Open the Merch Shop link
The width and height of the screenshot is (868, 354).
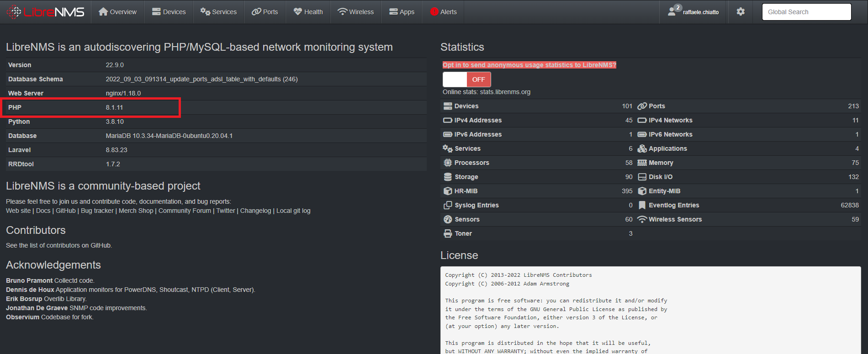136,211
